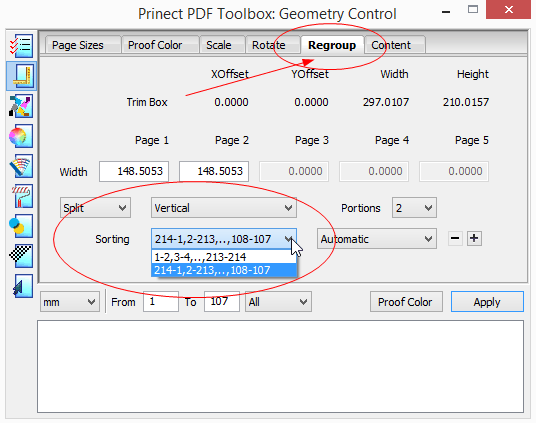Open the Vertical direction dropdown
This screenshot has height=423, width=536.
click(224, 208)
